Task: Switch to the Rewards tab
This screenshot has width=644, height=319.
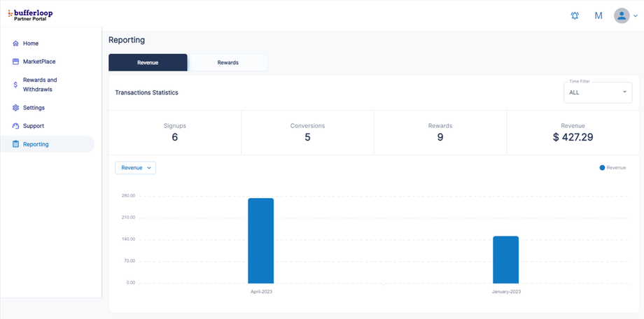Action: 228,62
